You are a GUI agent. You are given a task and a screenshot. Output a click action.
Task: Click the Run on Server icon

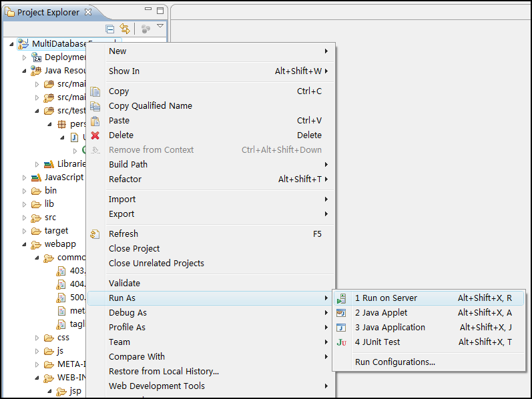click(x=341, y=298)
